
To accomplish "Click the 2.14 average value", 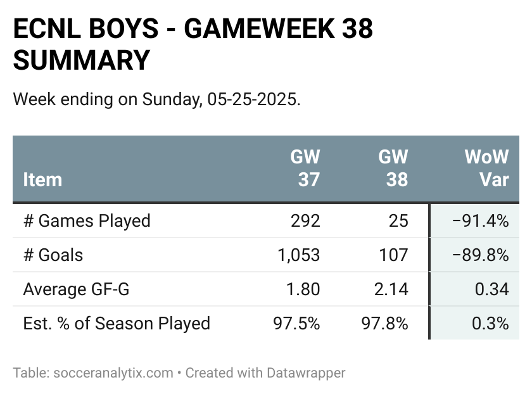I will [391, 289].
